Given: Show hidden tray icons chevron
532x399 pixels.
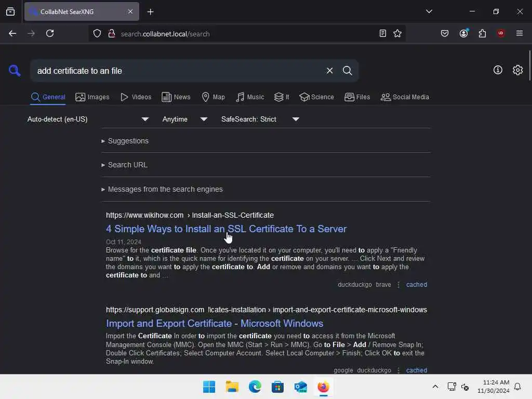Looking at the screenshot, I should [435, 387].
